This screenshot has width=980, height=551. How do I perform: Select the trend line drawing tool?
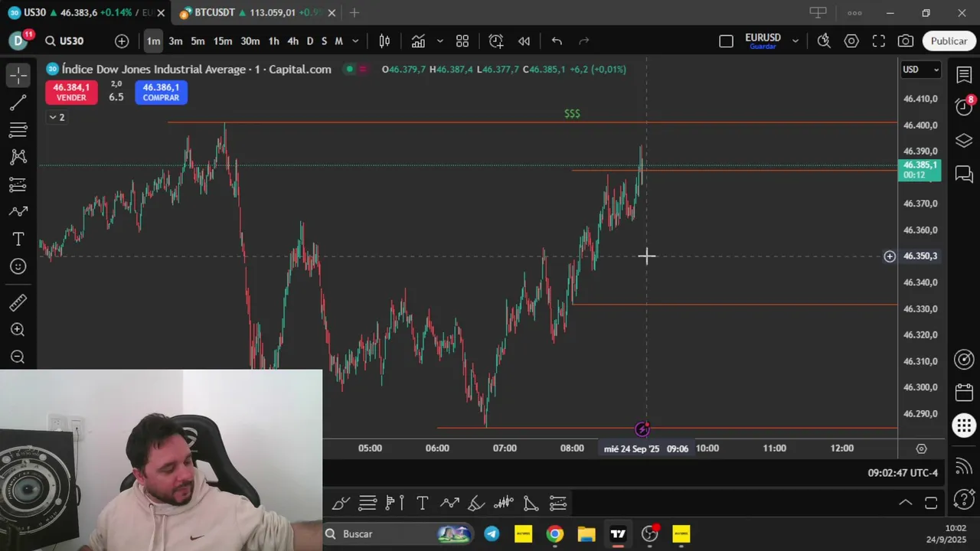pyautogui.click(x=18, y=103)
